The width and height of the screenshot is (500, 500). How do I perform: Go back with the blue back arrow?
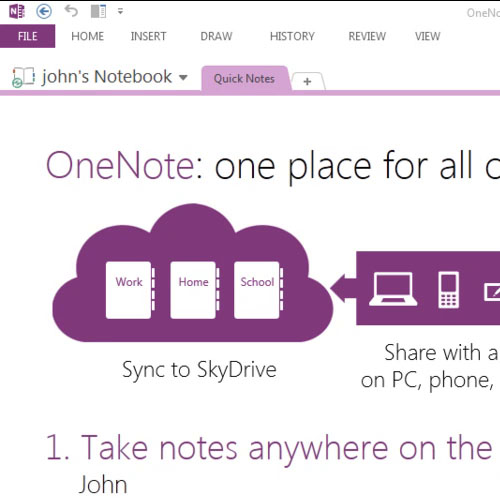44,12
